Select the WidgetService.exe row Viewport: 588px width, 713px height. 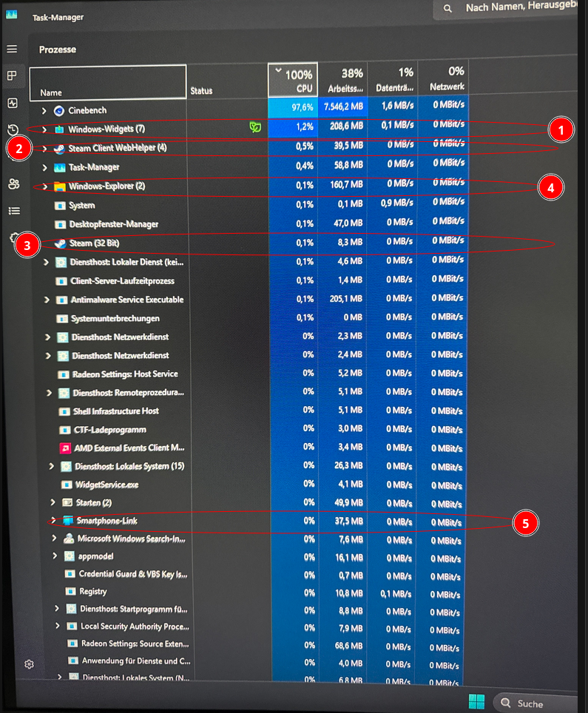(x=252, y=484)
